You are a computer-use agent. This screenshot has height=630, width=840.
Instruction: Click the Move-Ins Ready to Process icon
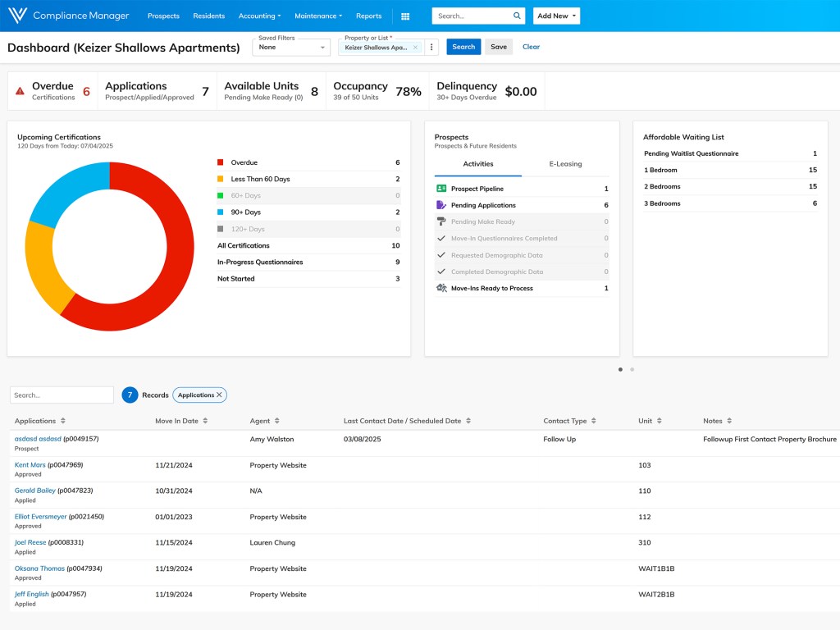441,289
